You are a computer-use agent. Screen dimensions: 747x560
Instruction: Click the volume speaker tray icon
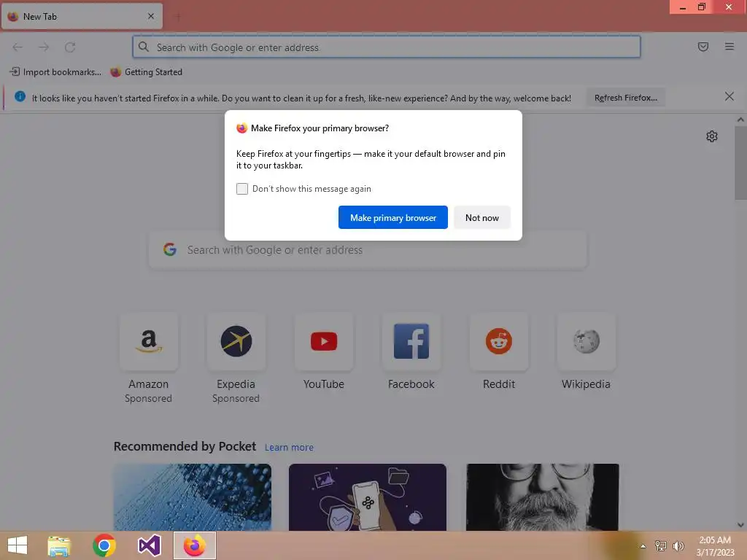point(678,545)
